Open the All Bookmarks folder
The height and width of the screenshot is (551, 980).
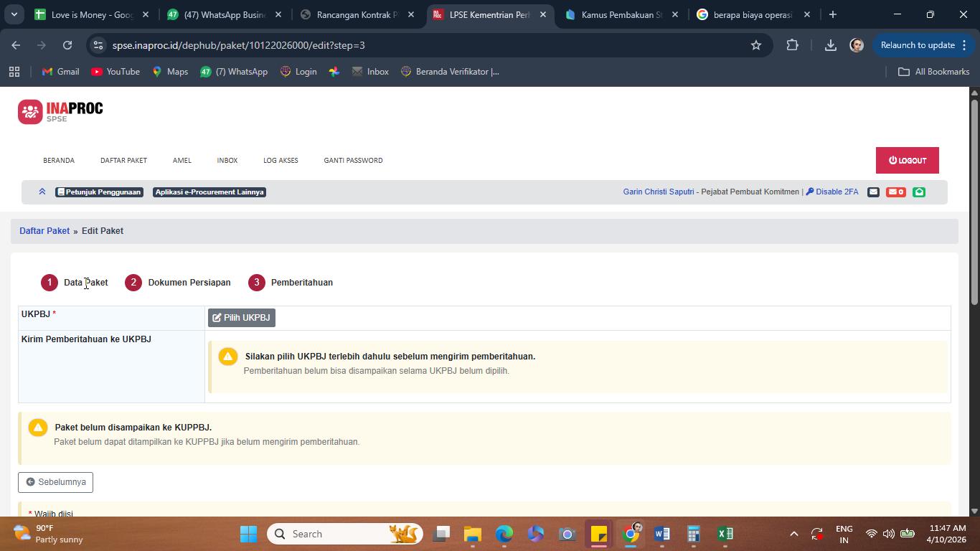934,72
